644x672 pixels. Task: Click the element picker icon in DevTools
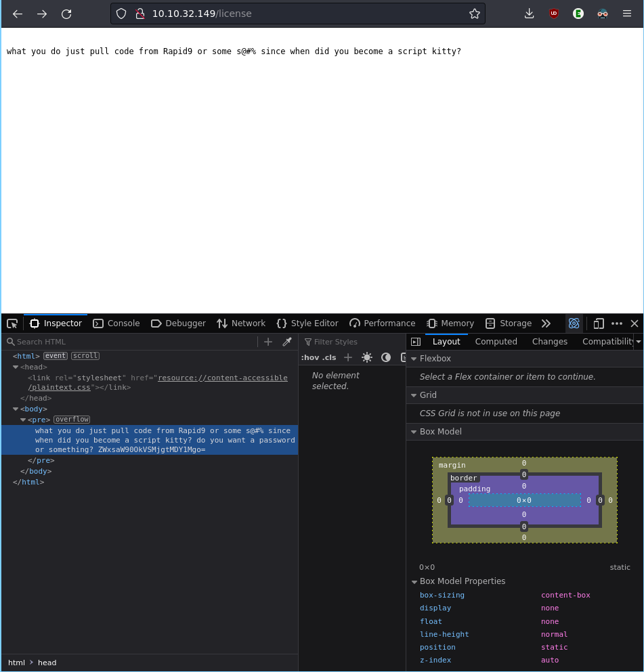12,323
